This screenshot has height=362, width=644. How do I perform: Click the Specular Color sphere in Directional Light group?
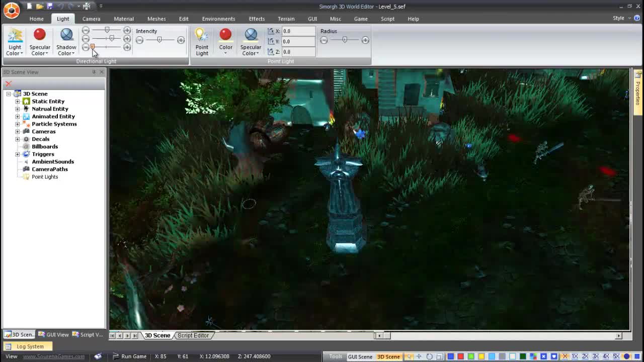[40, 35]
